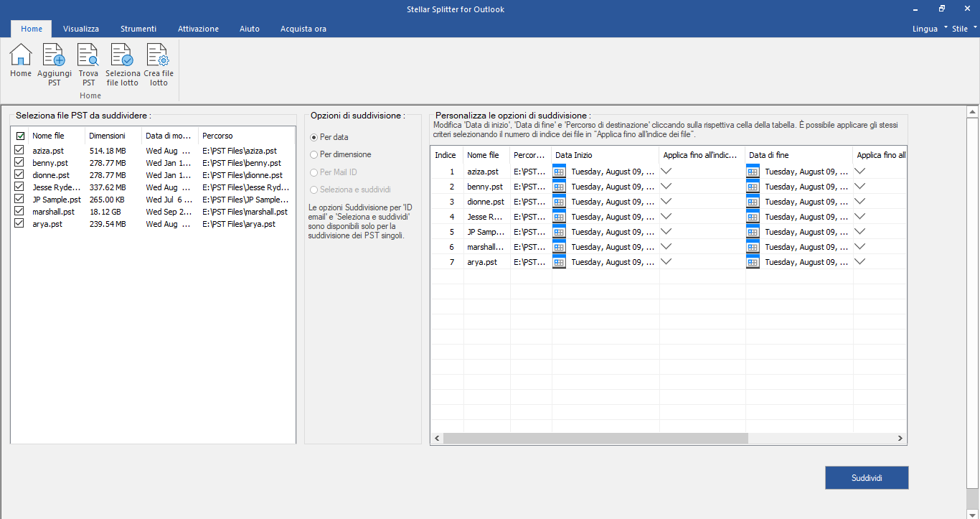This screenshot has width=980, height=519.
Task: Expand first Applica fino all'indice dropdown for row 6
Action: click(666, 246)
